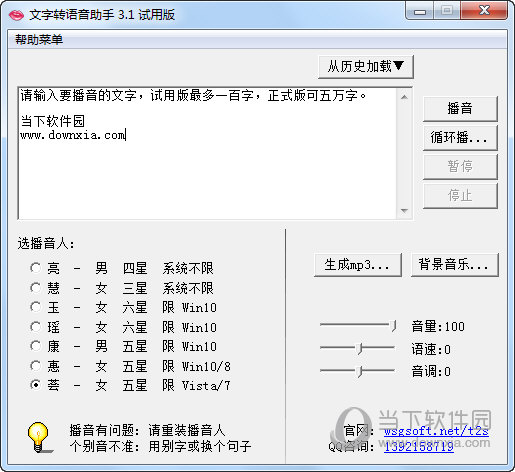Select the 慧 female voice radio button
This screenshot has height=472, width=515.
35,287
